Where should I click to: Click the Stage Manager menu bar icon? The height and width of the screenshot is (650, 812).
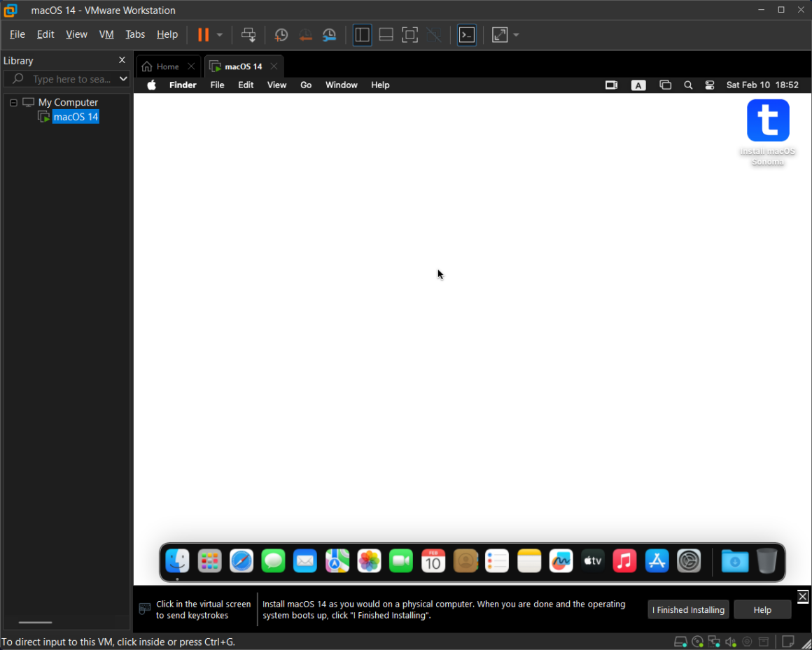click(665, 85)
